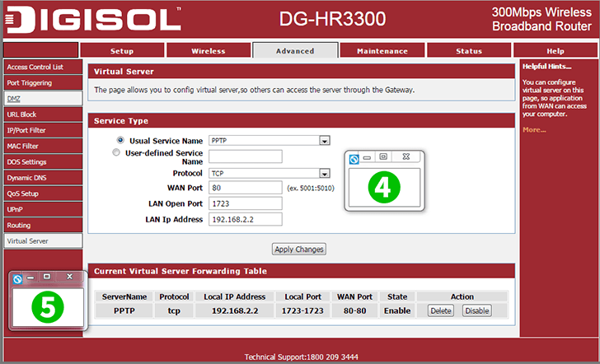Go to Dynamic DNS settings

pyautogui.click(x=43, y=178)
